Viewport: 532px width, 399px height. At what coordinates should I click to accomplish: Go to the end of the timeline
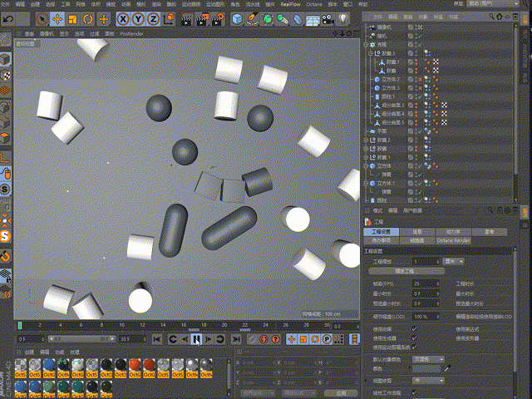point(236,339)
